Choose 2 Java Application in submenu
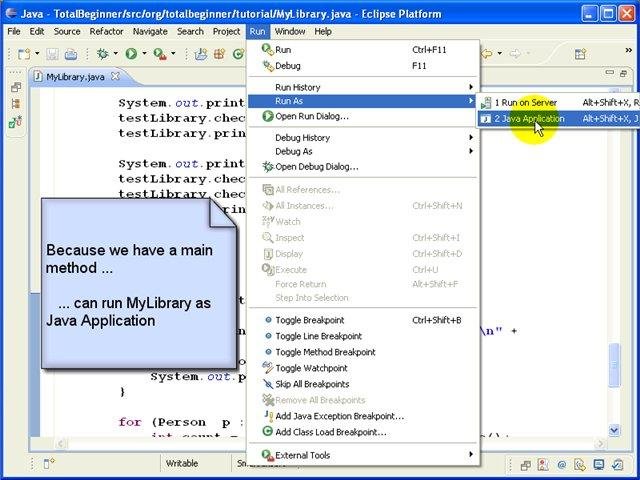The width and height of the screenshot is (640, 480). pos(558,119)
